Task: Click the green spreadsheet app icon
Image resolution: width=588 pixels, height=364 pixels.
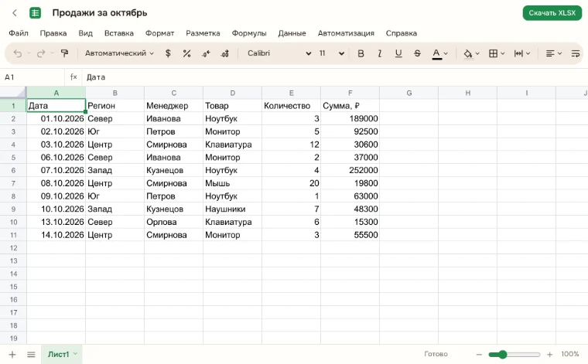Action: click(36, 13)
